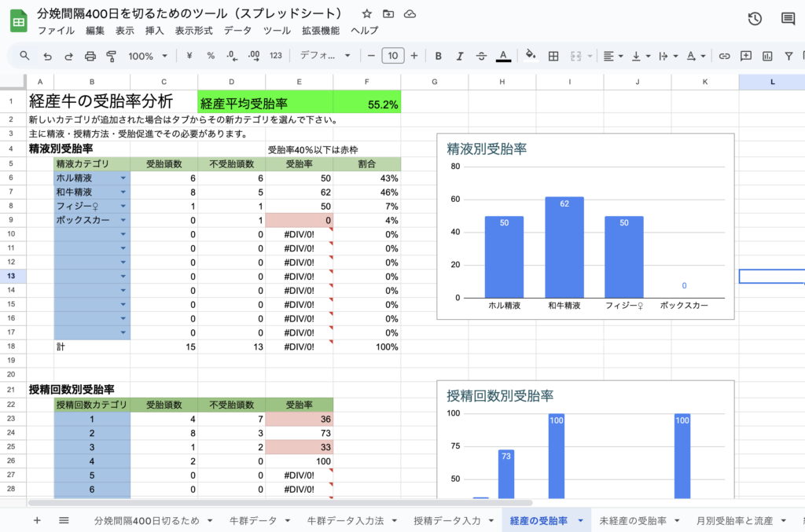Image resolution: width=805 pixels, height=532 pixels.
Task: Open the zoom 100% dropdown
Action: (x=148, y=56)
